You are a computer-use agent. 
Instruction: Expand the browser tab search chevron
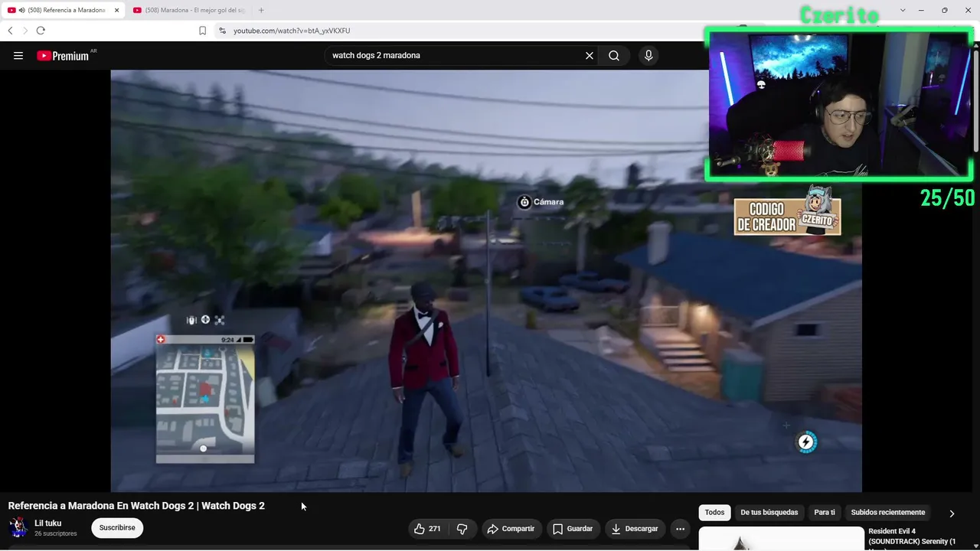click(x=903, y=10)
